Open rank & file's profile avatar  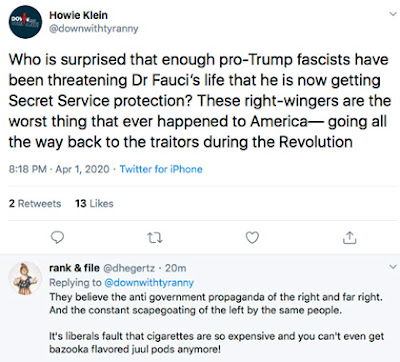(25, 279)
